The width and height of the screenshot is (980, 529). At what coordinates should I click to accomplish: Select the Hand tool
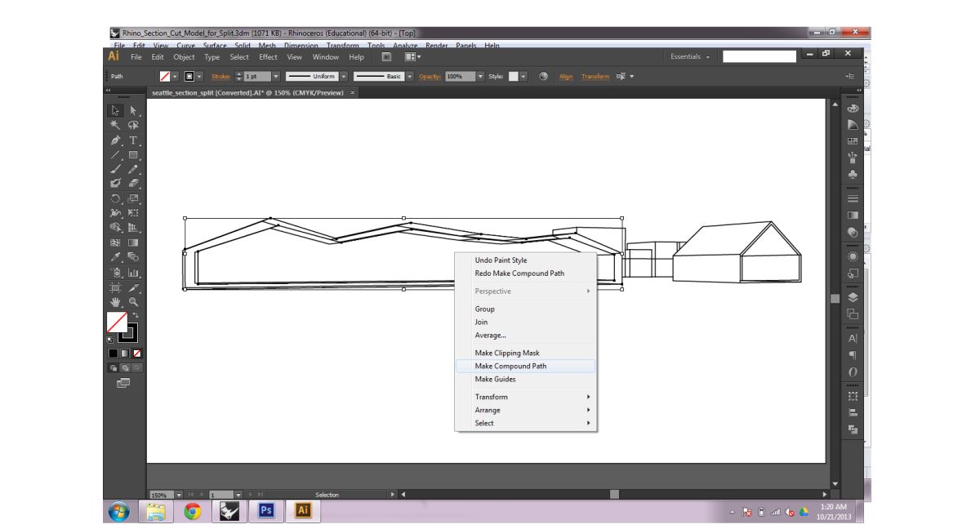[116, 301]
